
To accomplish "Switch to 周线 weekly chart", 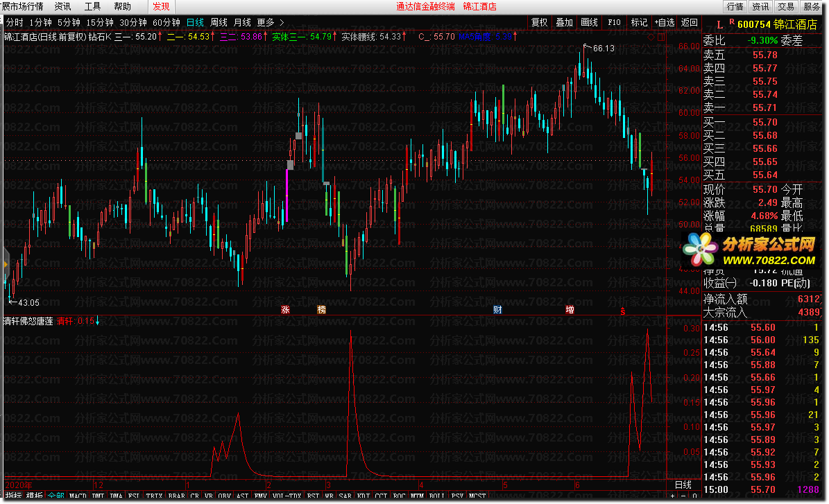I will tap(219, 22).
